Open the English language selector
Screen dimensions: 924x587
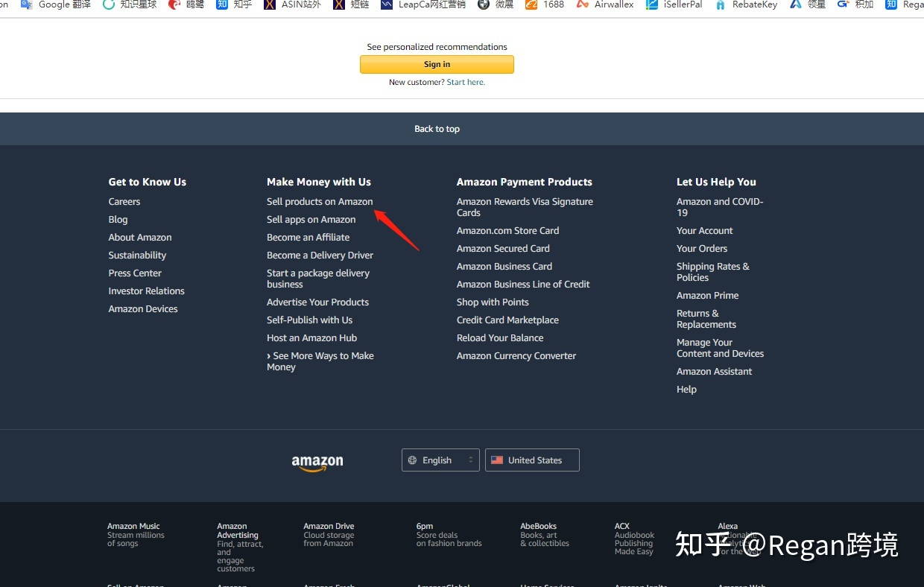click(x=440, y=460)
